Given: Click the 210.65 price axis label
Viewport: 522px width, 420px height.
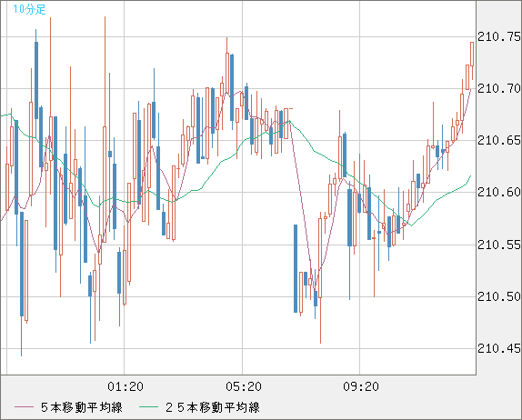Looking at the screenshot, I should (499, 140).
